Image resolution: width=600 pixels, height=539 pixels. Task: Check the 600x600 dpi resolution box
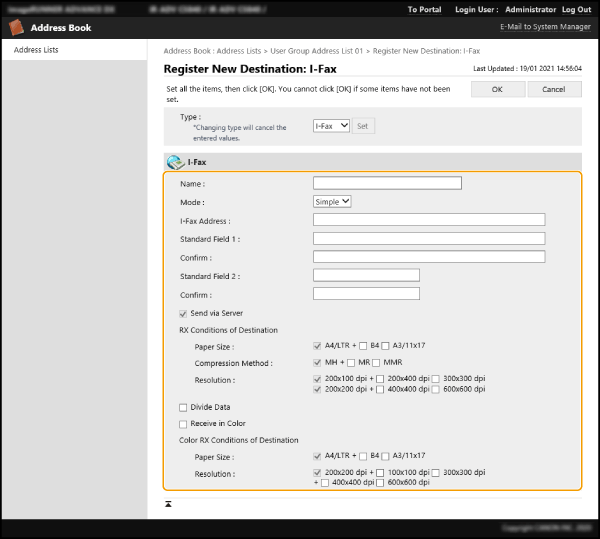[x=436, y=389]
